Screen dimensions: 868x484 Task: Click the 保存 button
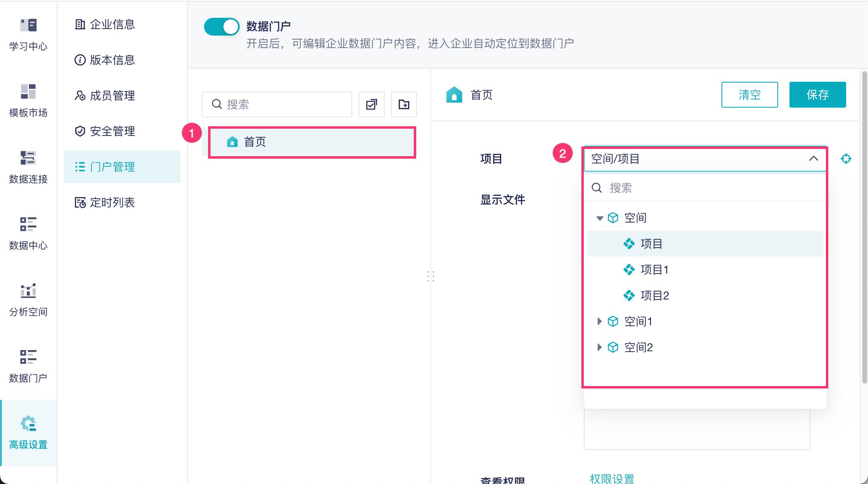click(817, 95)
